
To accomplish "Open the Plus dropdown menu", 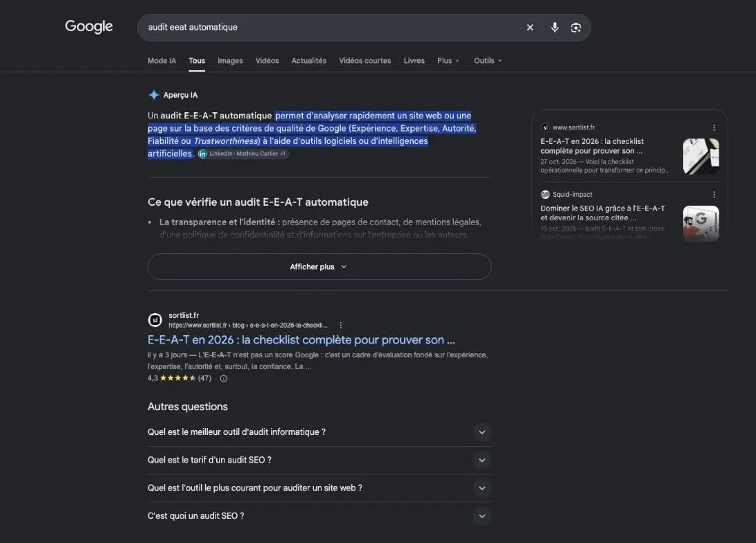I will pos(448,61).
